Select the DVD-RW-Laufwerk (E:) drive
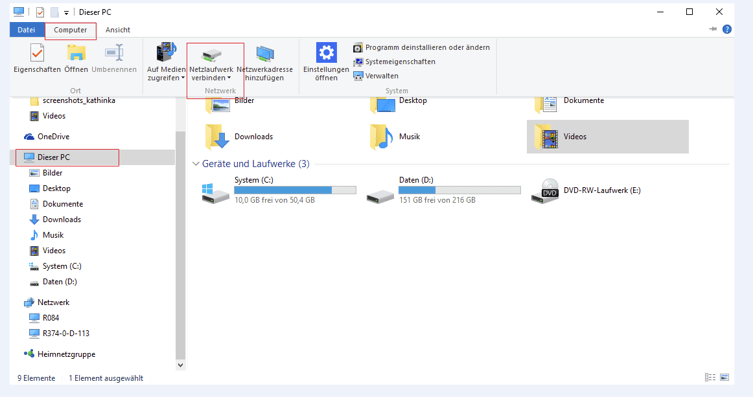This screenshot has width=753, height=397. (586, 191)
